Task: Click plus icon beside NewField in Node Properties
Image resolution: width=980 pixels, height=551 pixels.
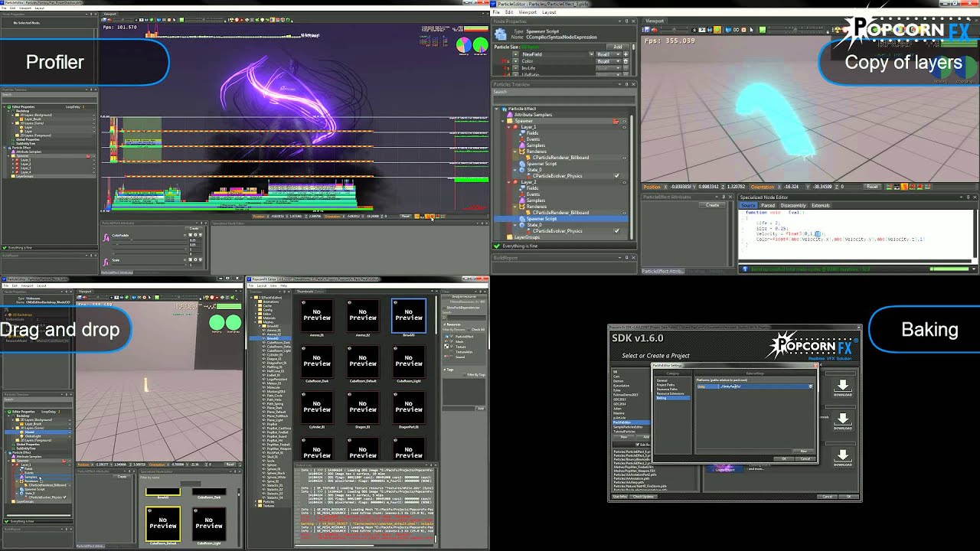Action: pyautogui.click(x=626, y=54)
